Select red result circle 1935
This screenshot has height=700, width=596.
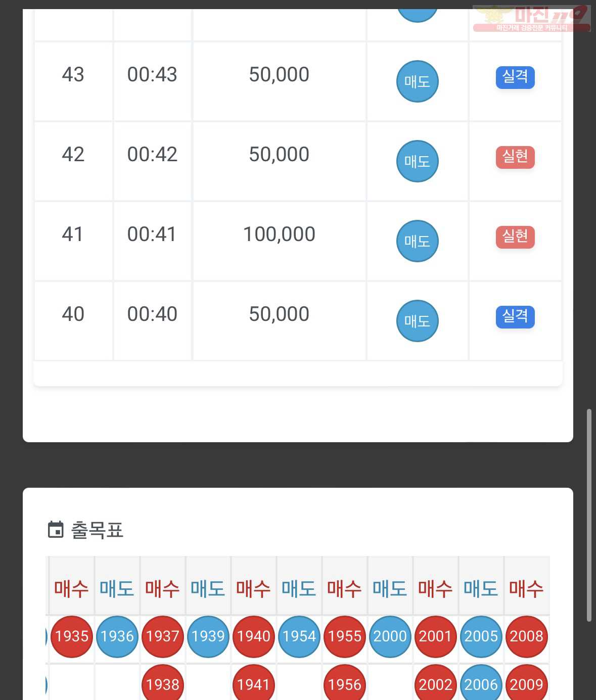72,636
